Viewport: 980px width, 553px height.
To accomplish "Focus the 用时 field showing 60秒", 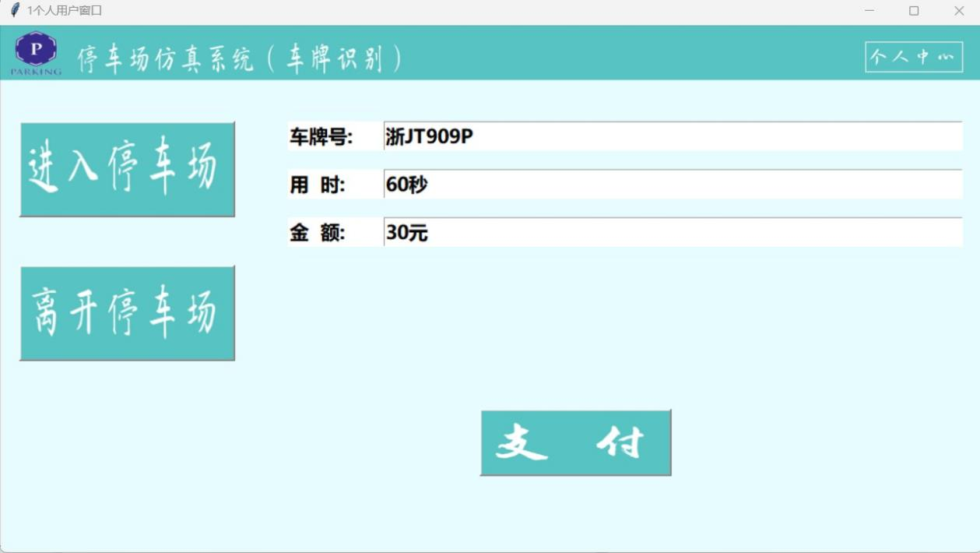I will (673, 185).
